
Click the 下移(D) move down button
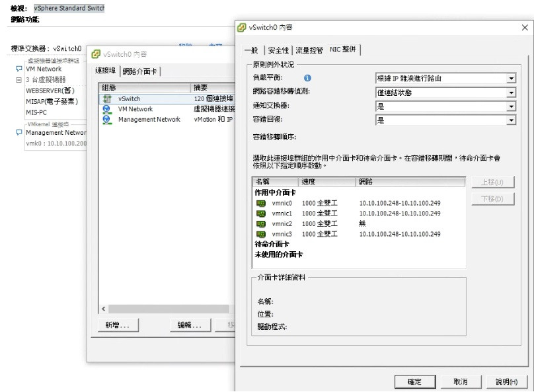(492, 199)
